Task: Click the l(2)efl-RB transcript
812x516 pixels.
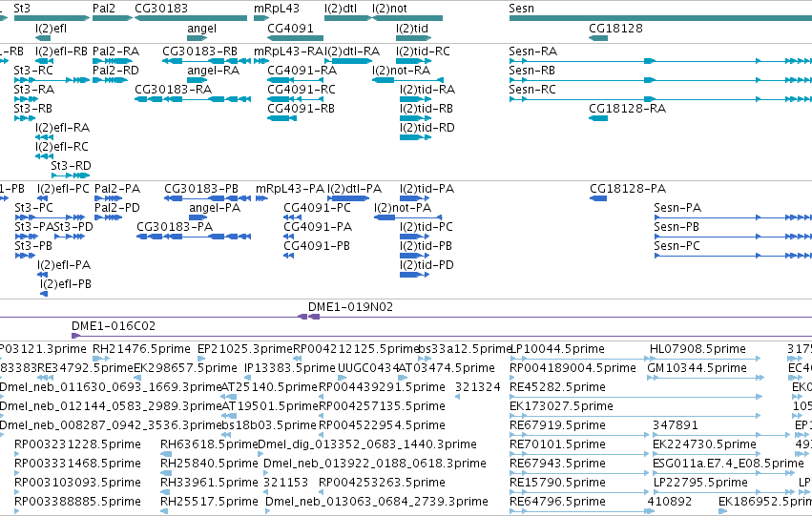Action: click(45, 61)
